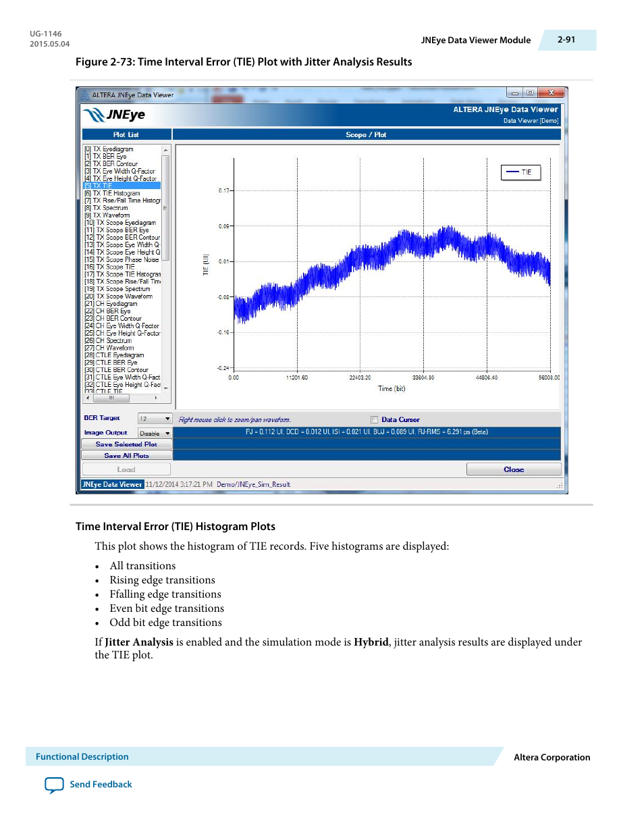Open the Functional Description footer link
The width and height of the screenshot is (644, 834).
point(82,757)
